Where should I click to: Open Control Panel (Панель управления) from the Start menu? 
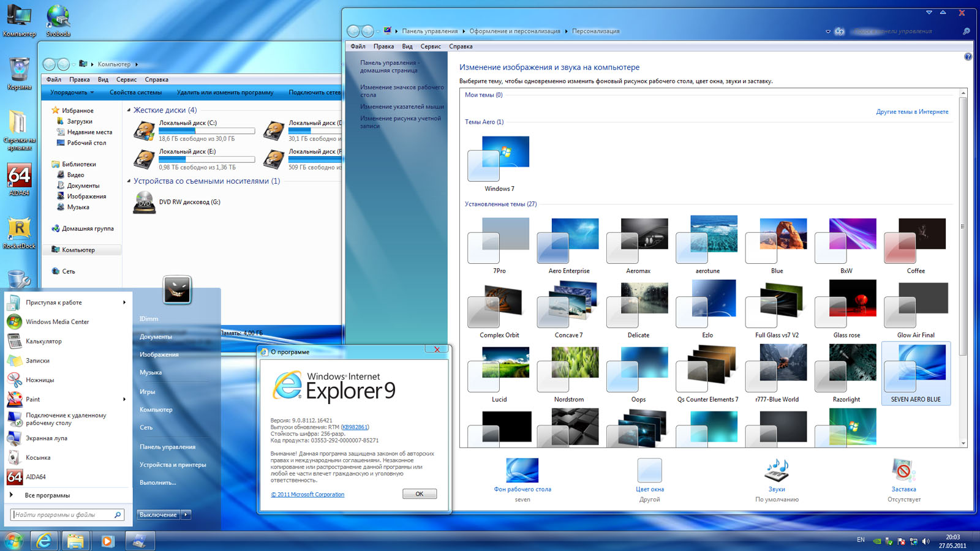click(x=167, y=447)
